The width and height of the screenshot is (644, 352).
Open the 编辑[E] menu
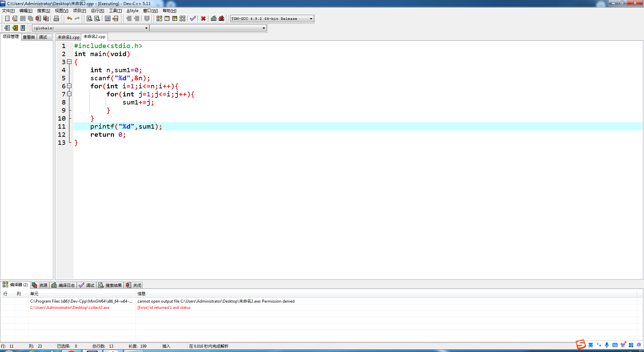tap(26, 11)
